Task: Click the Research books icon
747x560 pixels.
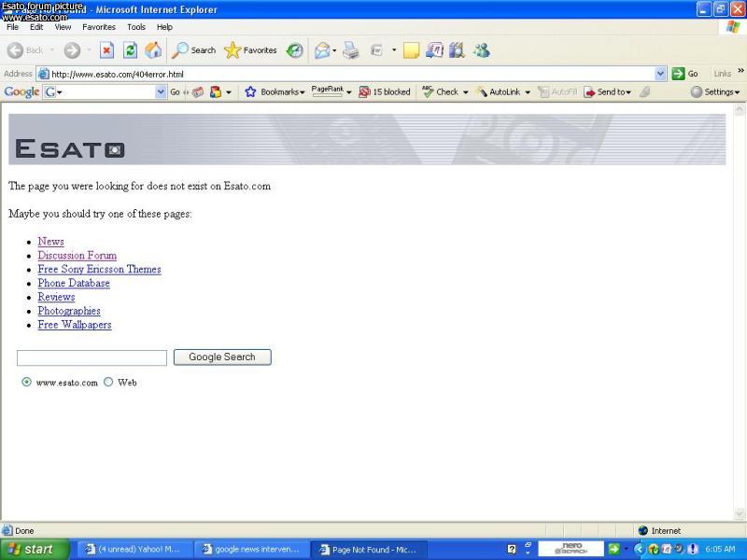Action: 457,50
